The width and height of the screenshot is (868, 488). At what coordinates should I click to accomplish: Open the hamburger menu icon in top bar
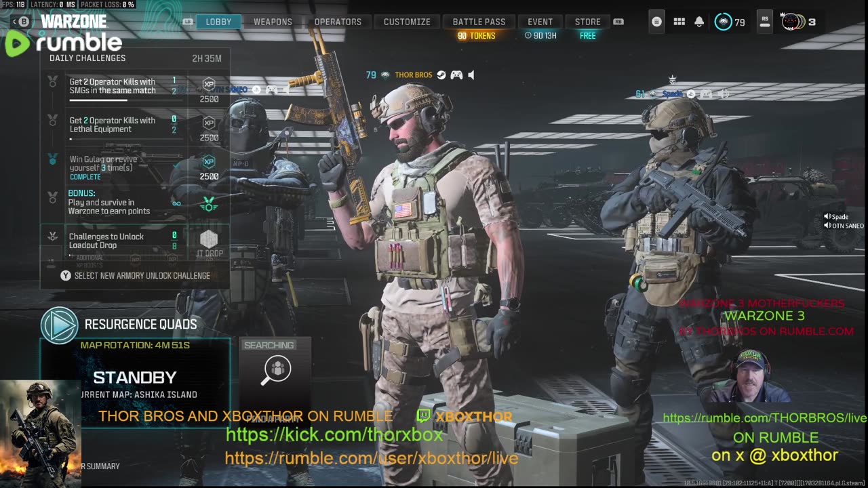pos(656,22)
